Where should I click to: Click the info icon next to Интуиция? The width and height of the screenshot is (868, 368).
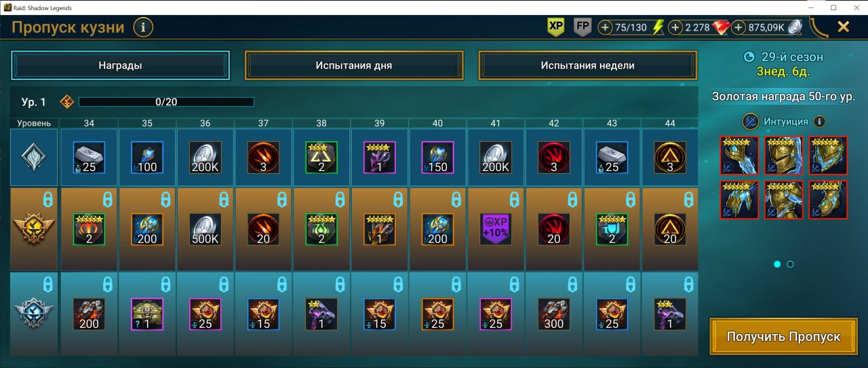point(819,122)
